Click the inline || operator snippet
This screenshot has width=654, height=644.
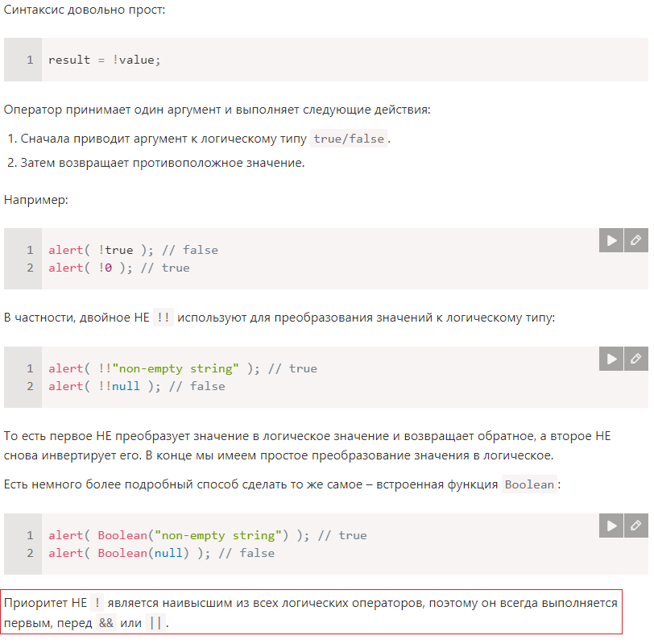(155, 623)
